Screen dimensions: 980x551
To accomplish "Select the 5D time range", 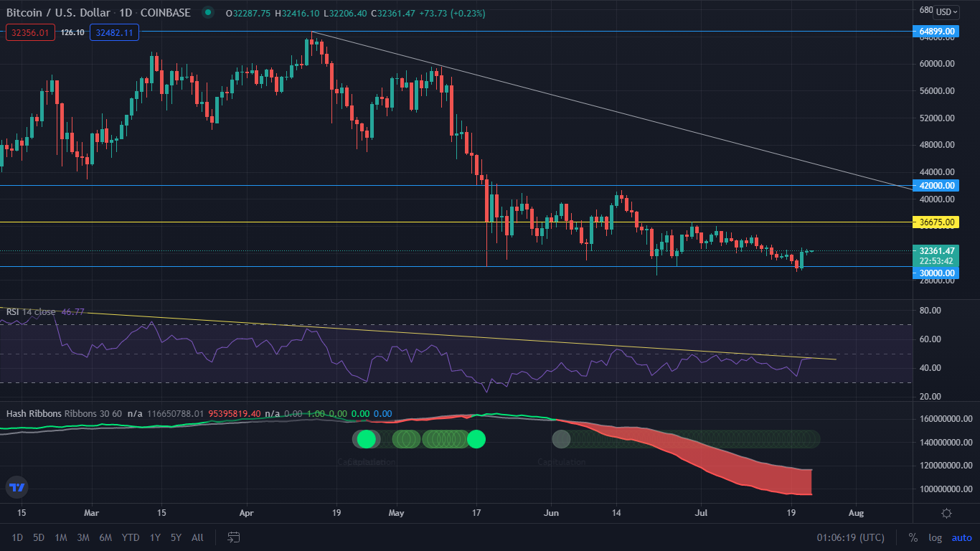I will click(x=39, y=537).
